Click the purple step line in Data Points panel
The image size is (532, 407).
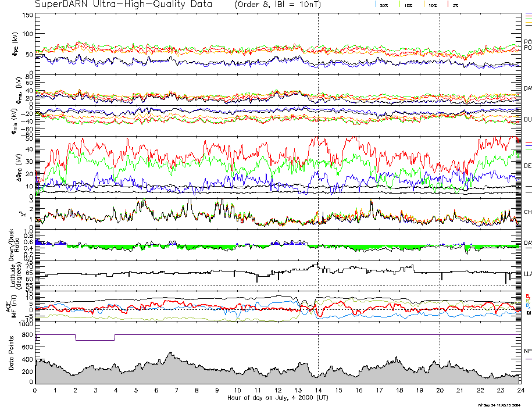(x=279, y=335)
